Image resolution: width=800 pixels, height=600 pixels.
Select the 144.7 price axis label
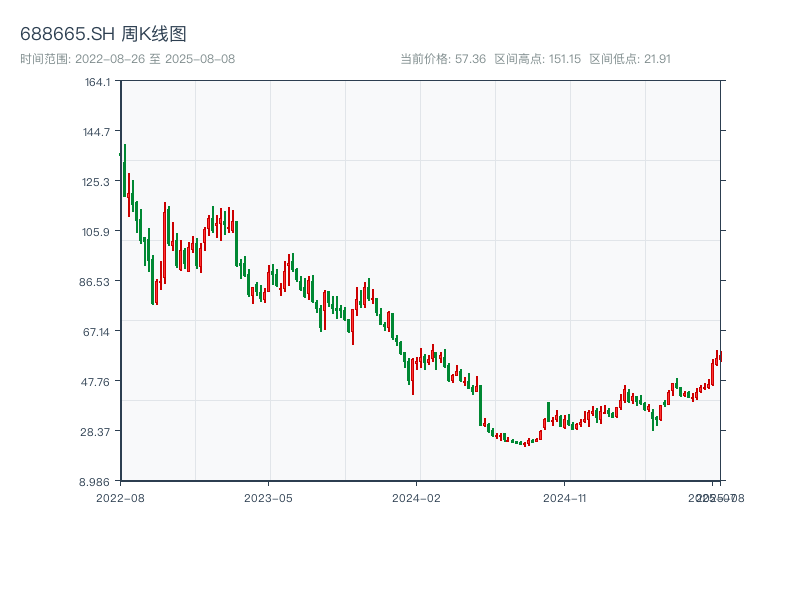(x=97, y=131)
